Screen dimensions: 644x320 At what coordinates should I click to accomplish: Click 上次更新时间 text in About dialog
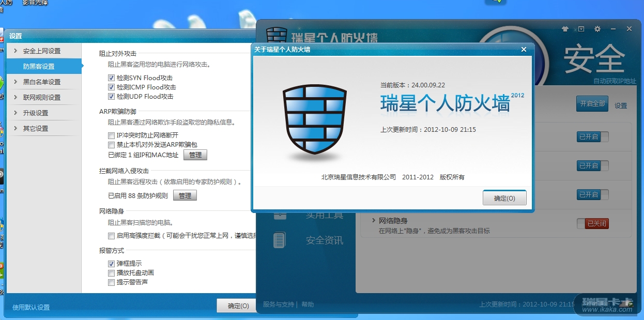click(x=428, y=129)
